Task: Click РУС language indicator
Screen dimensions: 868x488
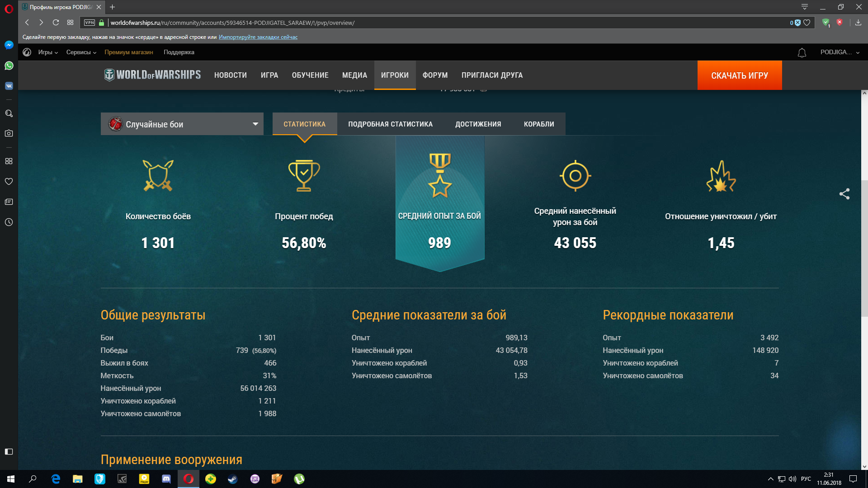Action: point(806,479)
